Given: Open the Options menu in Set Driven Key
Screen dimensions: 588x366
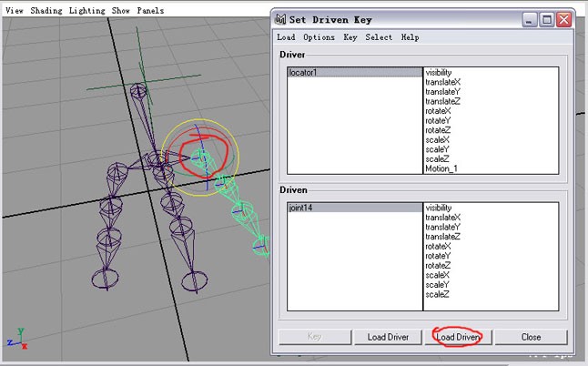Looking at the screenshot, I should point(319,37).
